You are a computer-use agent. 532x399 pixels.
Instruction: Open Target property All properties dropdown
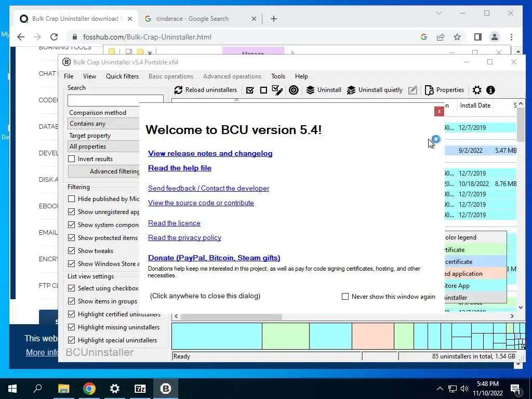(103, 146)
